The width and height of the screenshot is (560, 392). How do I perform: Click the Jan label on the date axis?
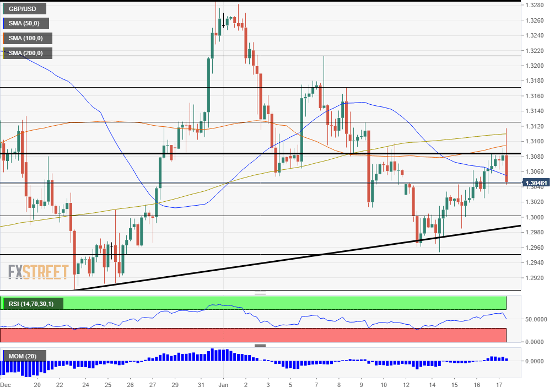pyautogui.click(x=223, y=385)
